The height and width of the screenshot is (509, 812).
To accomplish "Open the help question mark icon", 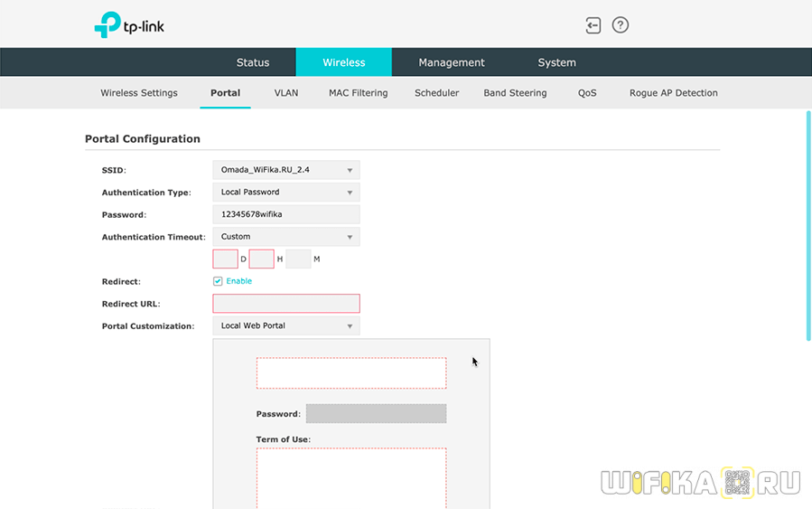I will (x=621, y=25).
